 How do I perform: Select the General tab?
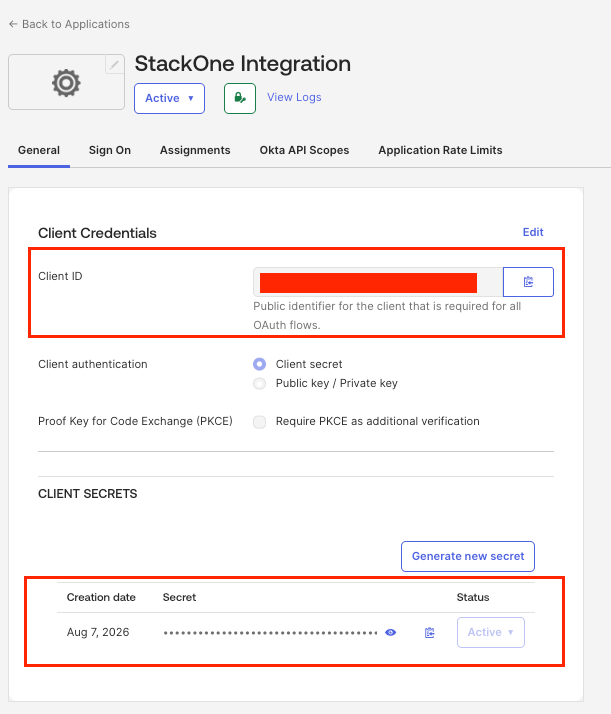coord(39,150)
